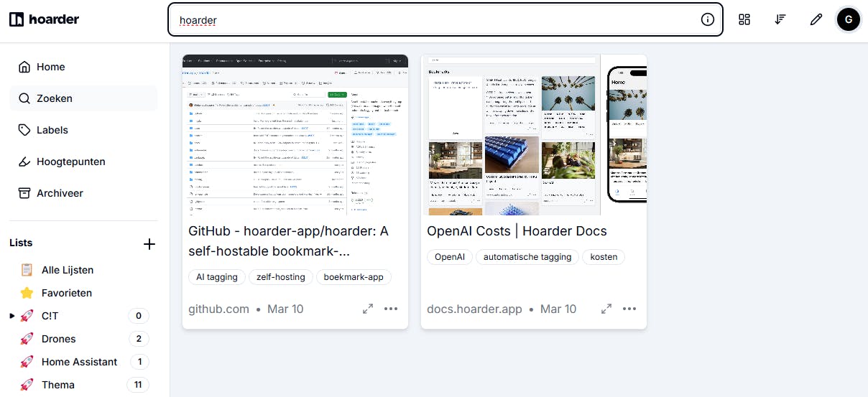Viewport: 868px width, 397px height.
Task: Open the GitHub hoarder bookmark thumbnail
Action: tap(295, 135)
